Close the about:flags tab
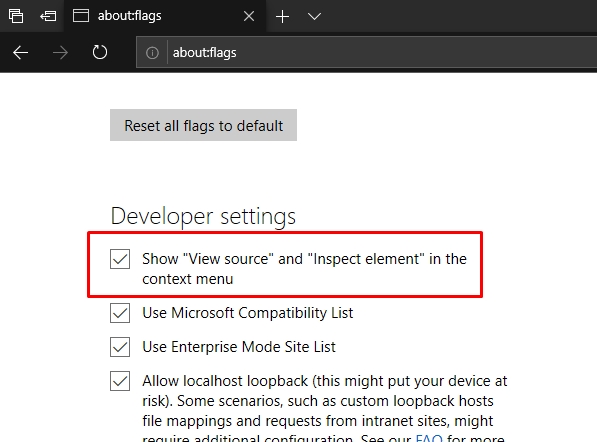597x442 pixels. [249, 16]
